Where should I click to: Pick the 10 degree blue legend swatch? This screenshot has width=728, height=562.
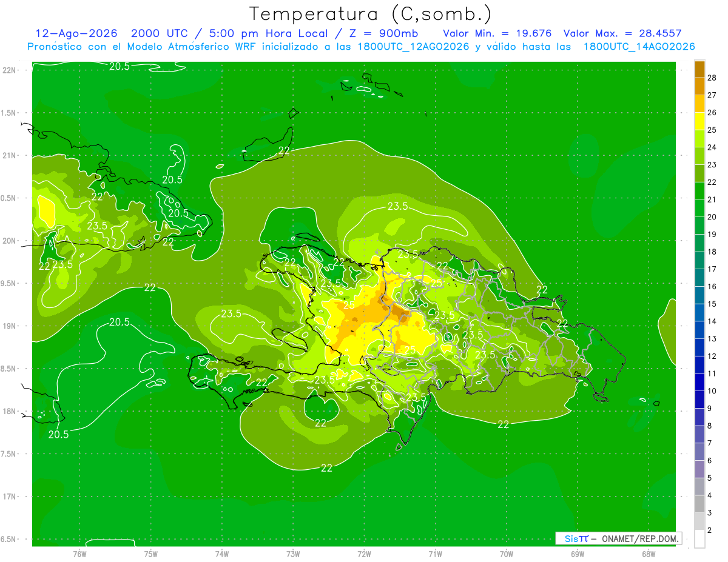coord(699,382)
